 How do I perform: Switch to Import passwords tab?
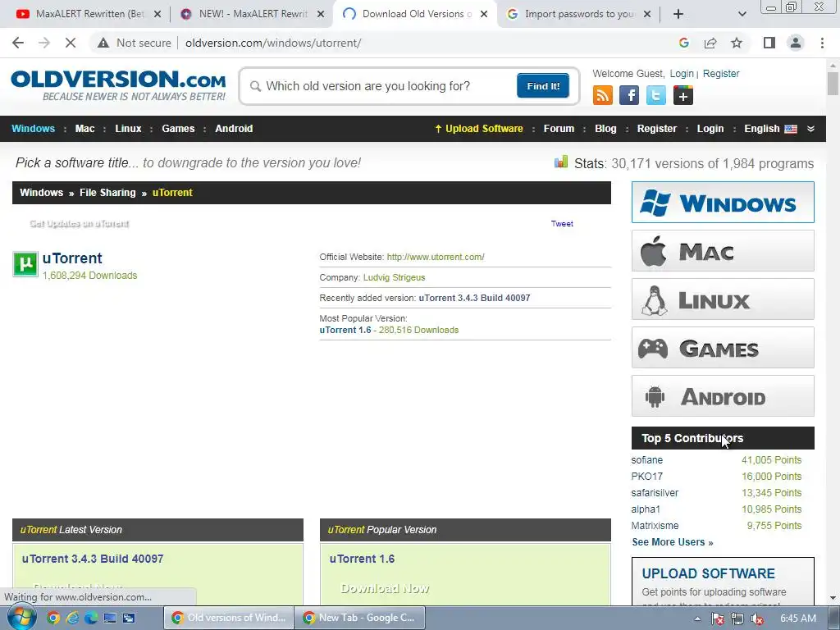point(577,14)
